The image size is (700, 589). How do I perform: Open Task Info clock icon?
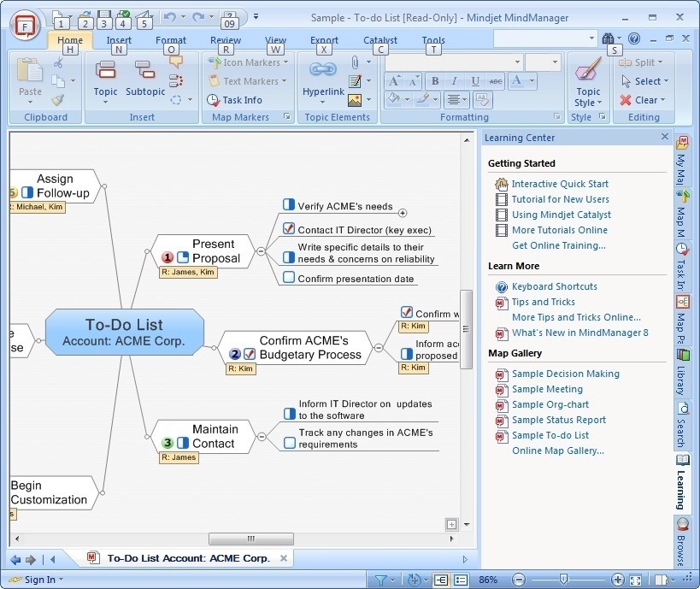pos(213,100)
